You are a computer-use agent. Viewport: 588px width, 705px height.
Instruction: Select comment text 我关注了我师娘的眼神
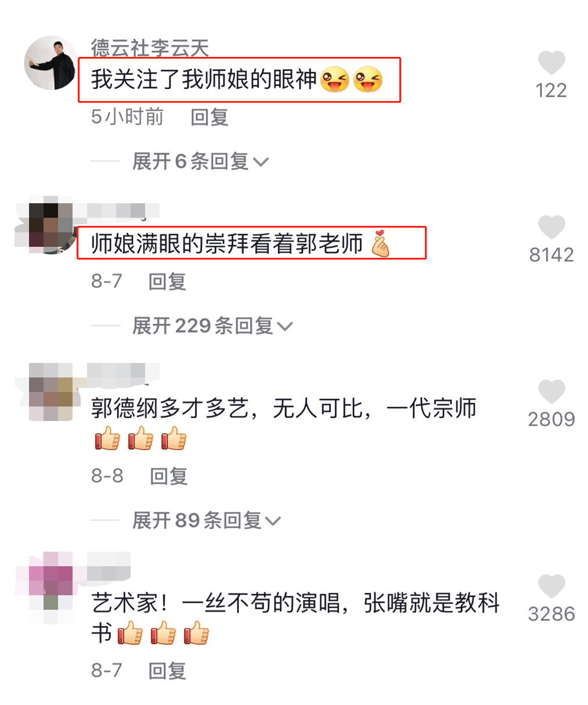click(204, 80)
